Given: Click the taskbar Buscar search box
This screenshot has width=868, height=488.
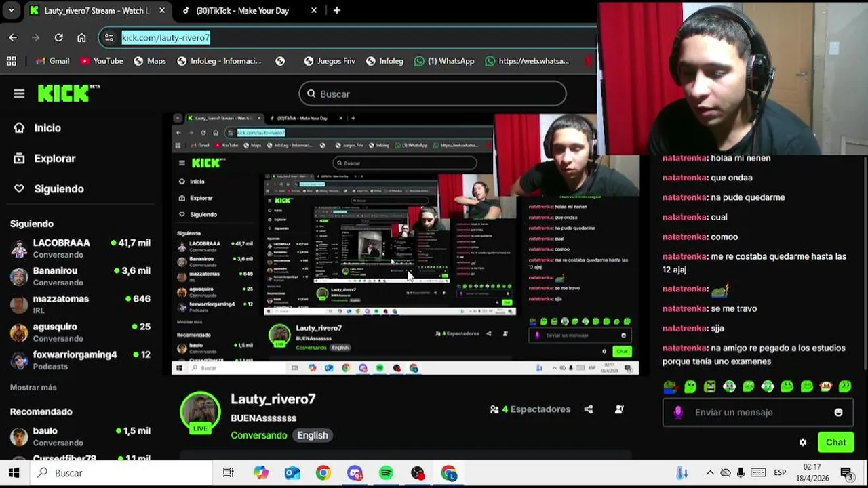Looking at the screenshot, I should (x=121, y=473).
